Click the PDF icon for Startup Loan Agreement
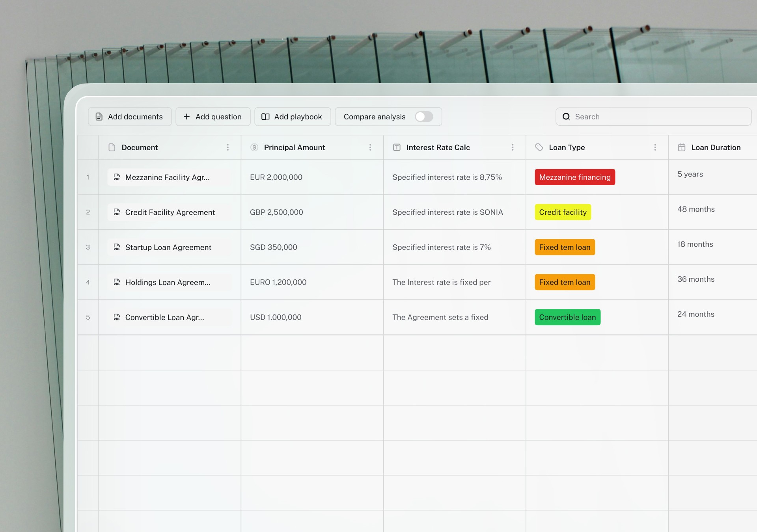 [117, 247]
